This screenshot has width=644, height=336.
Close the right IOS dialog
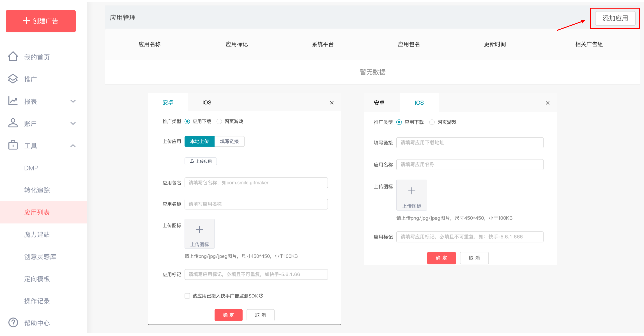[x=547, y=103]
